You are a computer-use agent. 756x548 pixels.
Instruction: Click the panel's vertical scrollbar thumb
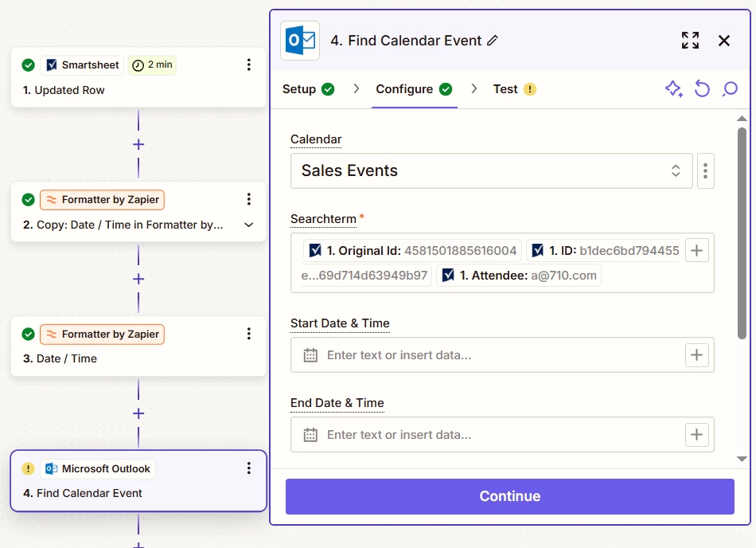[x=742, y=233]
